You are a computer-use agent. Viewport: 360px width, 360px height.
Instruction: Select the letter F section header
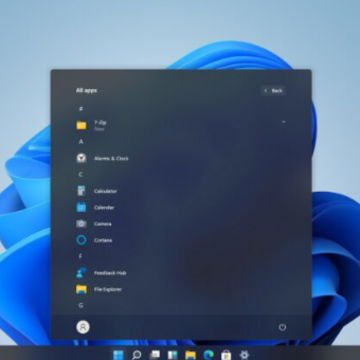pos(81,256)
